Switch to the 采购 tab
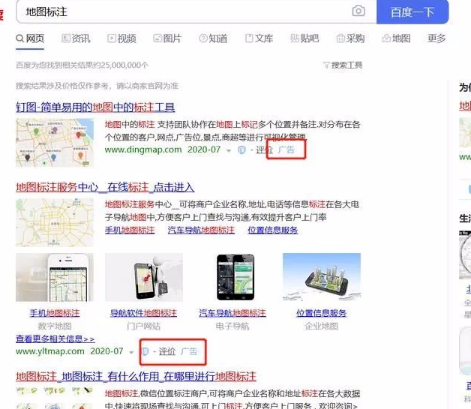Screen dimensions: 471x409 [350, 38]
